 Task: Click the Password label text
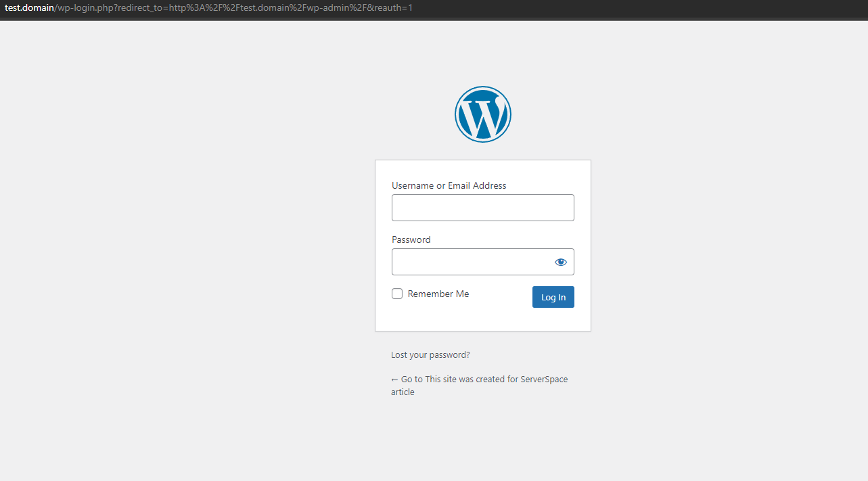point(411,239)
